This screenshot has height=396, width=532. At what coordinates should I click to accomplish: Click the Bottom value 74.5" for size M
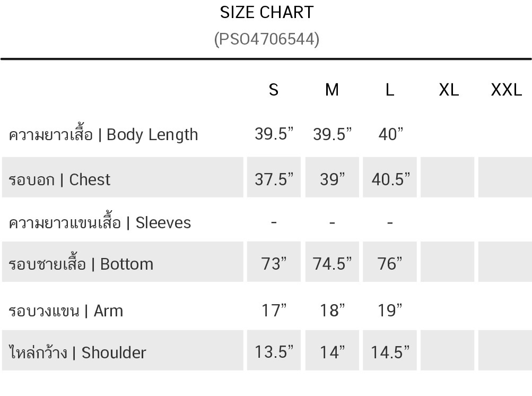(x=332, y=264)
